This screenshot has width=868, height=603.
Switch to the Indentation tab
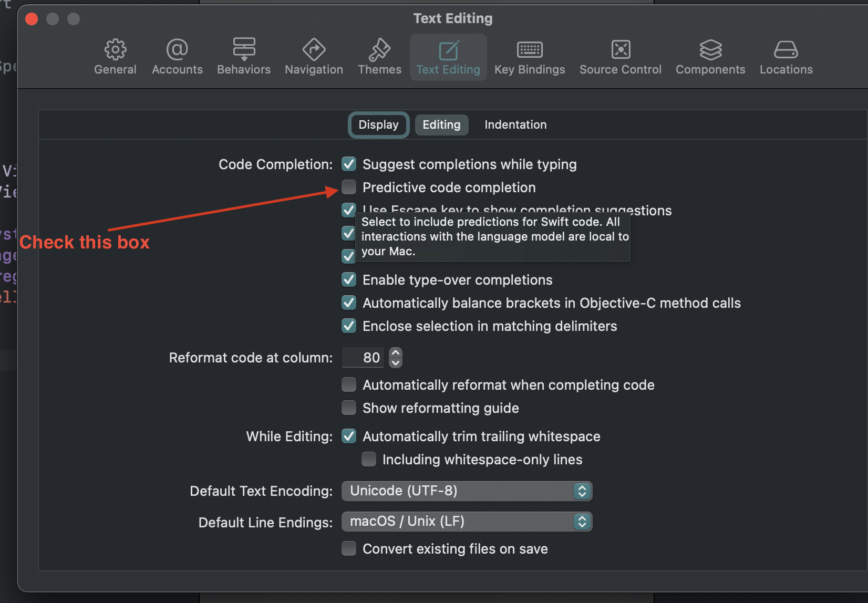pyautogui.click(x=515, y=125)
